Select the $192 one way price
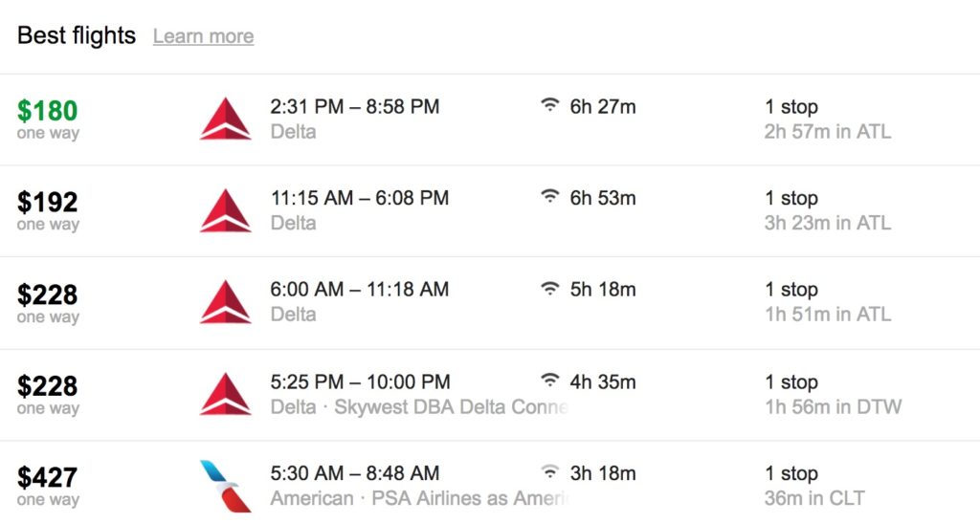 pos(47,203)
